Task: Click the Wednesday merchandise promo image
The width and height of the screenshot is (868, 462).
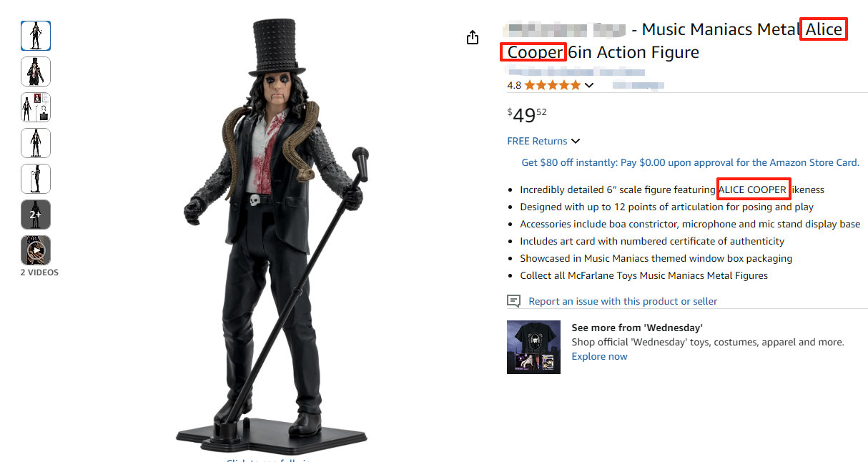Action: (x=533, y=347)
